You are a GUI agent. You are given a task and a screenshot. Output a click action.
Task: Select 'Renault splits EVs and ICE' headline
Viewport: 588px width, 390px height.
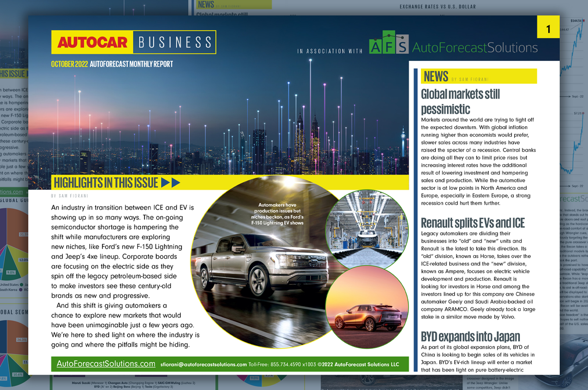473,223
